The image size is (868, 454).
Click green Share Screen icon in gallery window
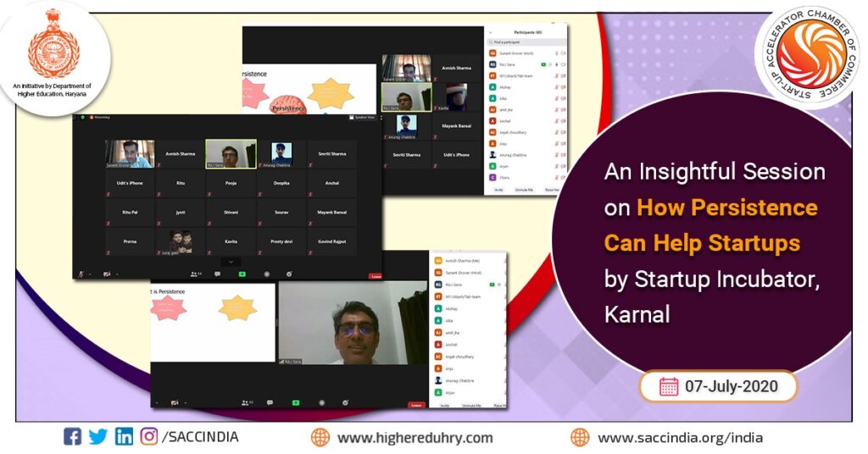242,274
